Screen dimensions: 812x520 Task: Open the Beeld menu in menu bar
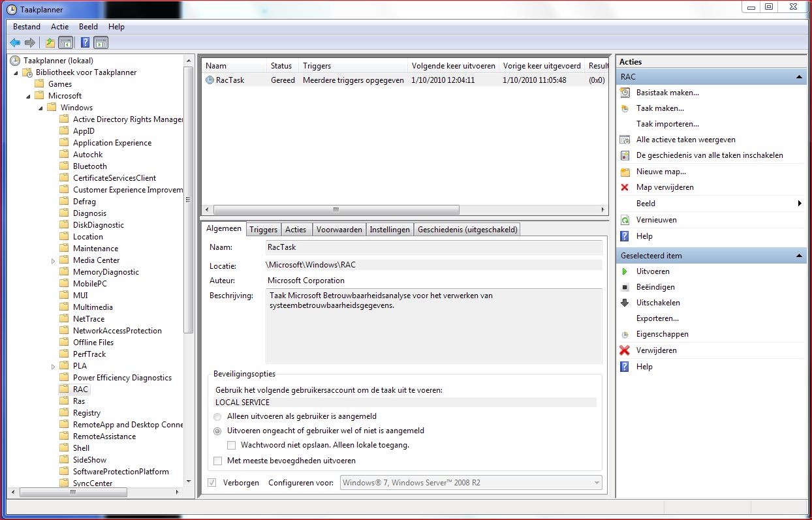88,27
